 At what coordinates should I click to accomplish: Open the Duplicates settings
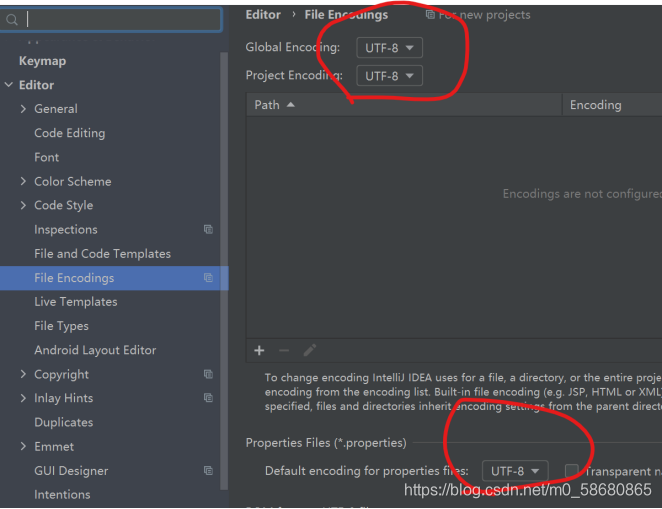[64, 422]
